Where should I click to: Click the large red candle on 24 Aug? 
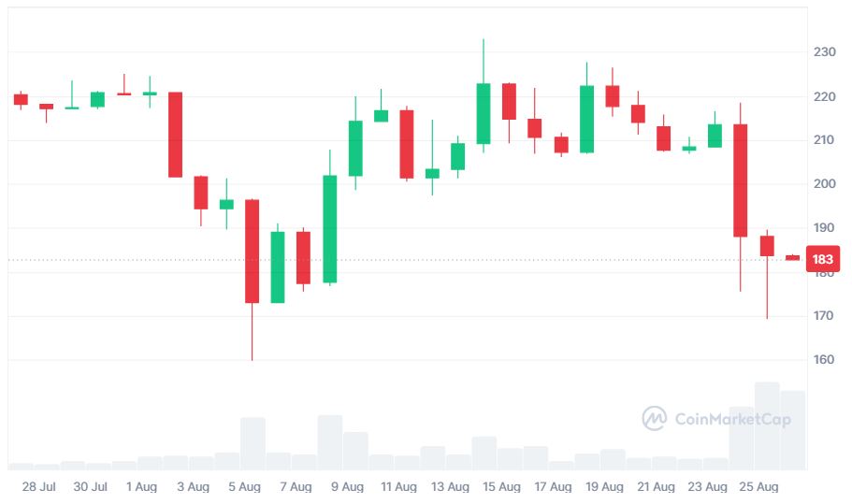click(740, 180)
